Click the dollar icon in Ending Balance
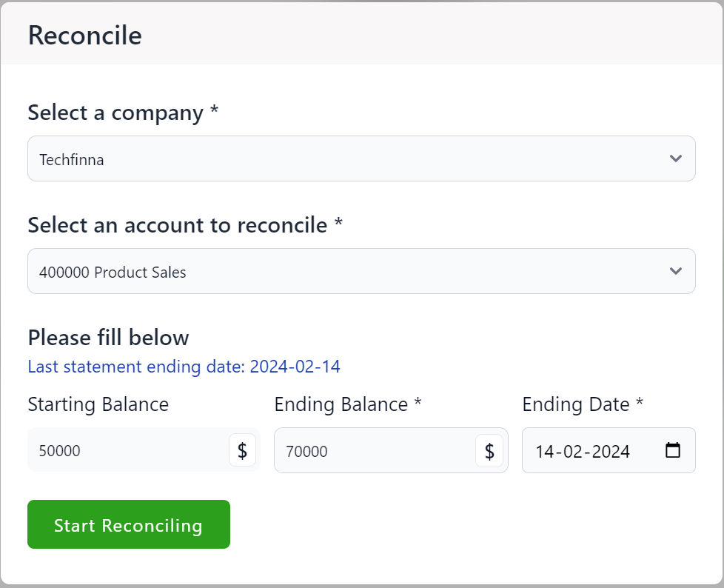Image resolution: width=724 pixels, height=588 pixels. pyautogui.click(x=489, y=450)
